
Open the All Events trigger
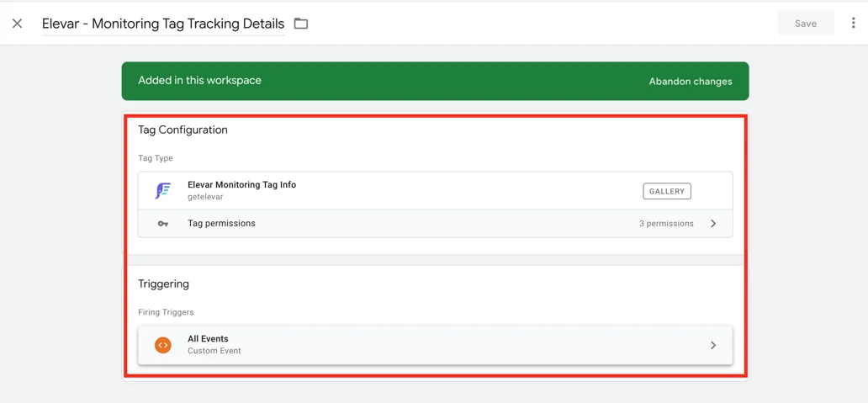435,345
